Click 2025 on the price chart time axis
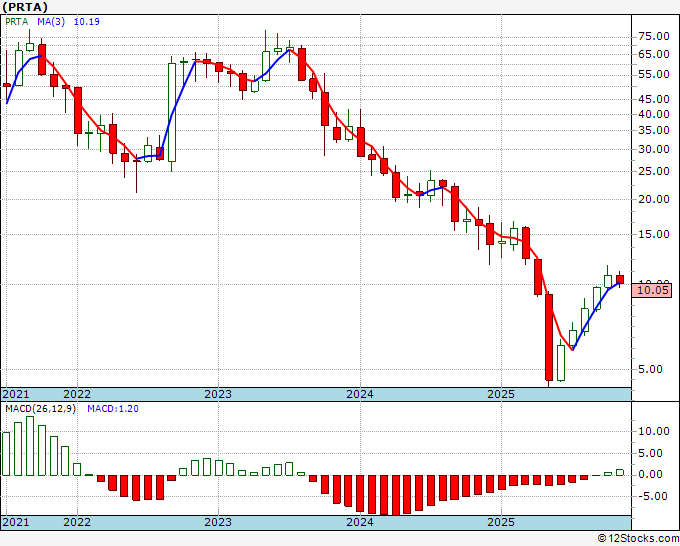The height and width of the screenshot is (546, 680). coord(501,394)
